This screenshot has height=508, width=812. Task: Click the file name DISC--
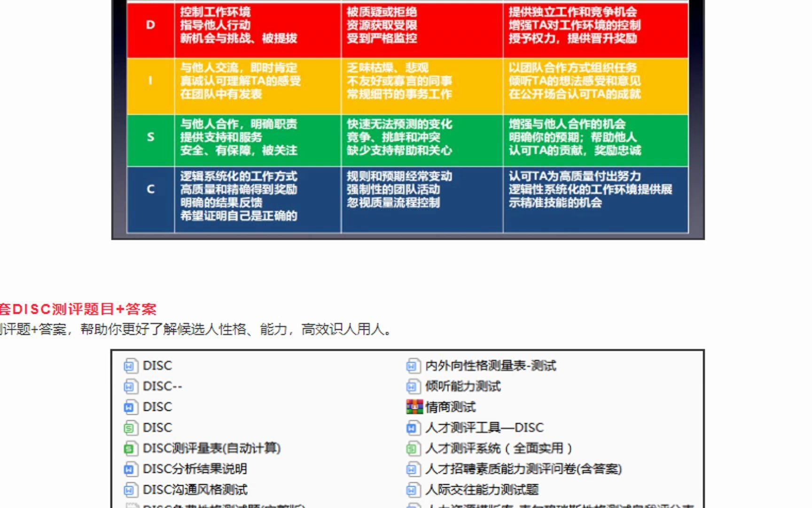click(162, 386)
